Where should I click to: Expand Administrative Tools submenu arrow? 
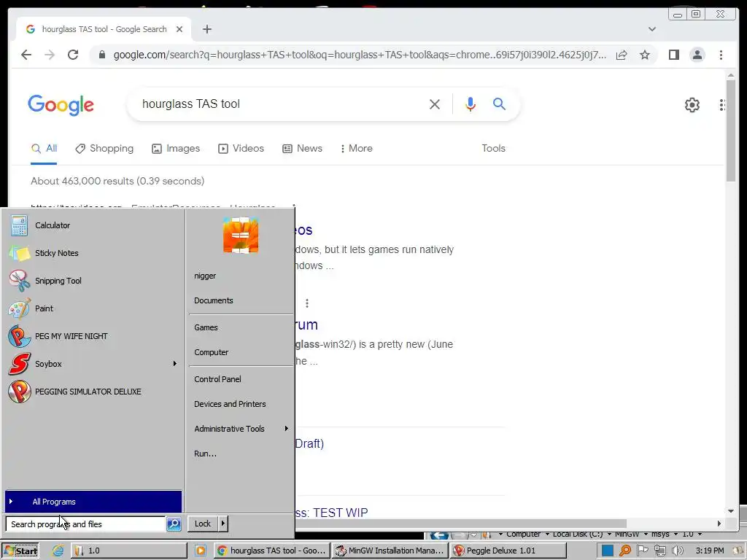[286, 429]
